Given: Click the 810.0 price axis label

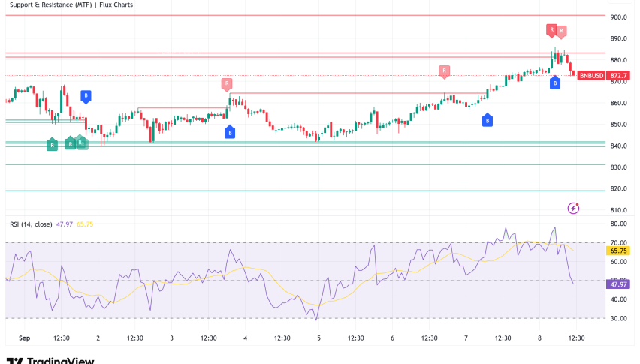Looking at the screenshot, I should (x=618, y=210).
